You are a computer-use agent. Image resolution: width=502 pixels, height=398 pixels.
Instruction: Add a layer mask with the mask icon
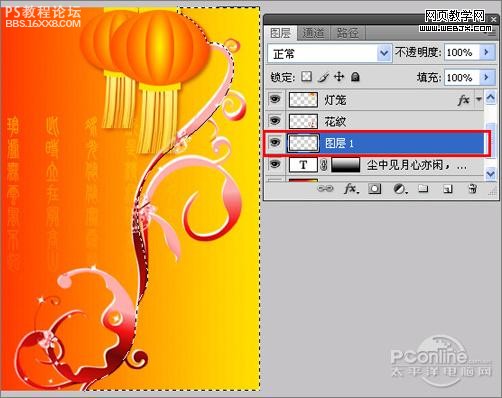pyautogui.click(x=375, y=189)
